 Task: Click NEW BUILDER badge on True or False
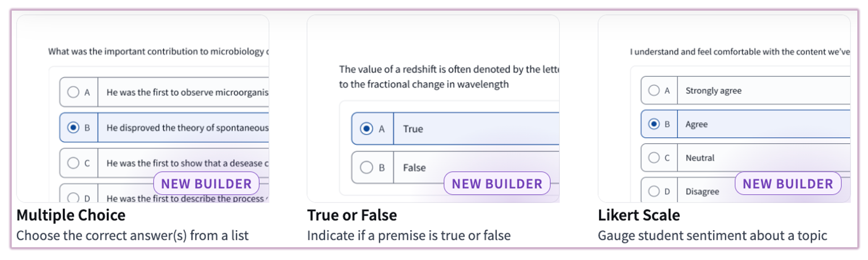pyautogui.click(x=497, y=184)
